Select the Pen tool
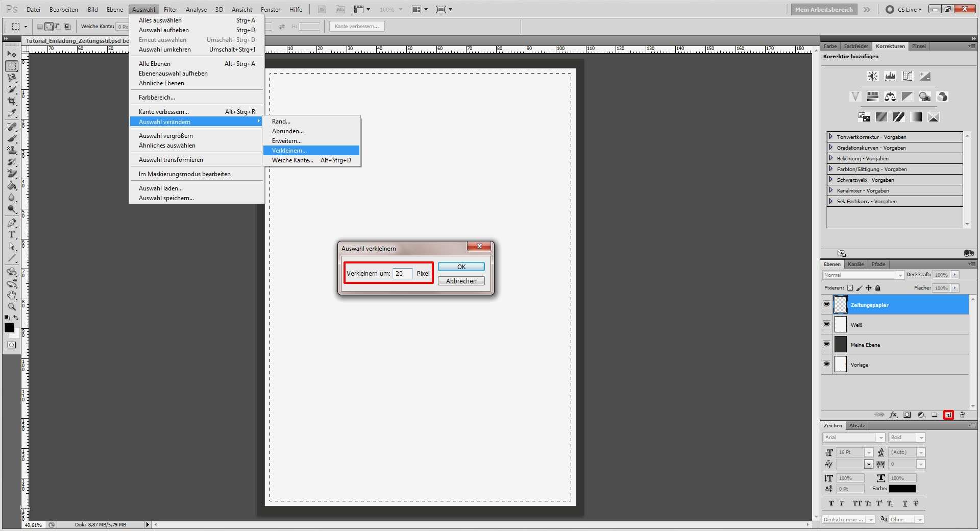This screenshot has height=531, width=980. (12, 223)
